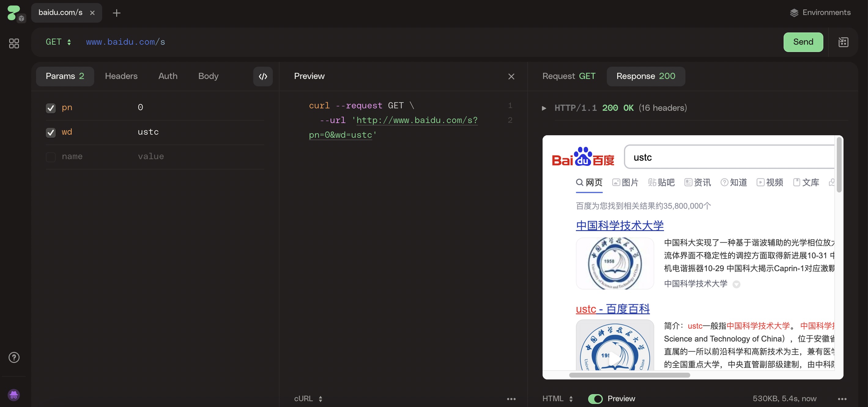Click the dropdown badge beside 中国科学技术大学 source
868x407 pixels.
coord(736,284)
